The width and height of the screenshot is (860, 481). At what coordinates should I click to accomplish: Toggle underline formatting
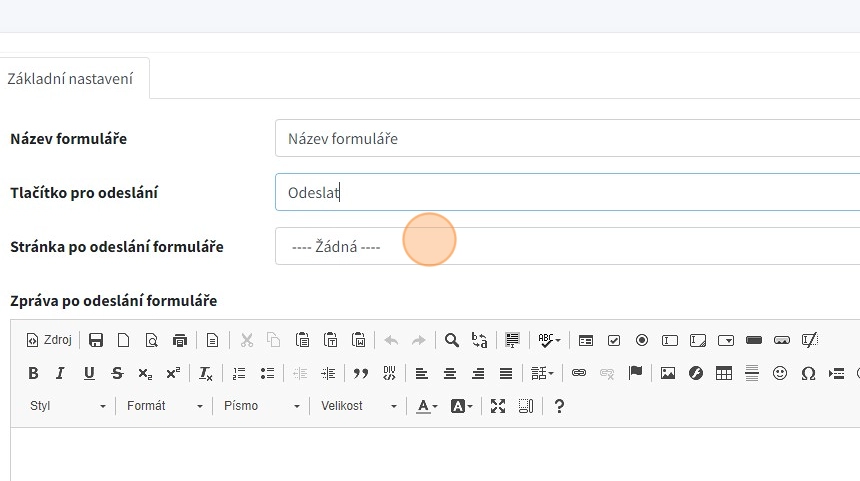[89, 373]
